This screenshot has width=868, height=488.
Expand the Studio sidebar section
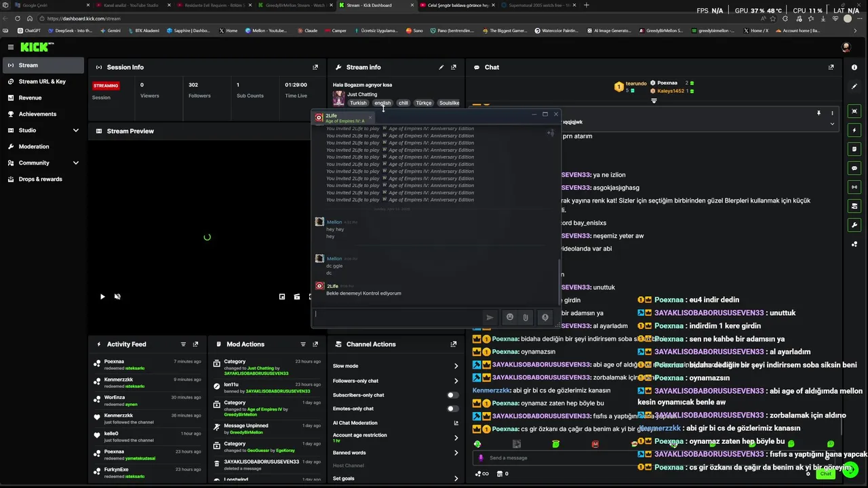[76, 130]
